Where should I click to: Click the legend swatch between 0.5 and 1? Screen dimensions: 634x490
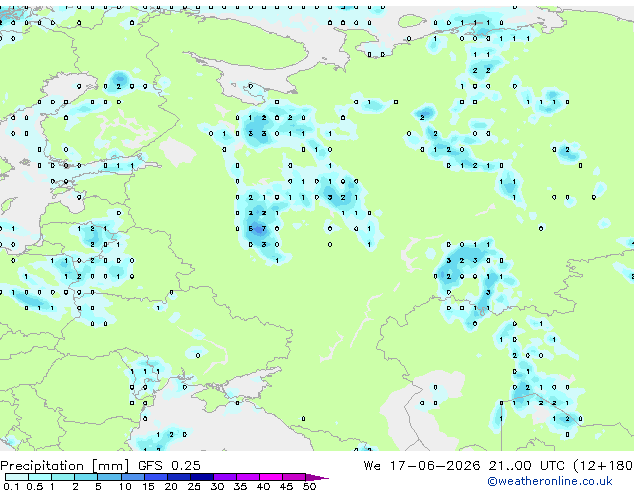[40, 477]
